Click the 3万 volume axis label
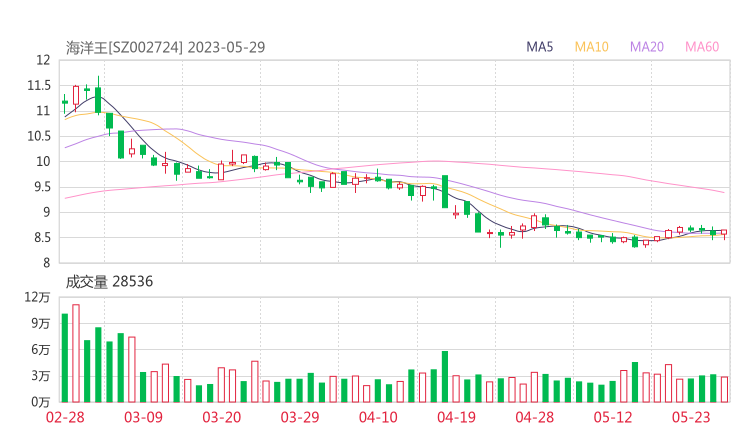This screenshot has width=740, height=440. pos(41,376)
